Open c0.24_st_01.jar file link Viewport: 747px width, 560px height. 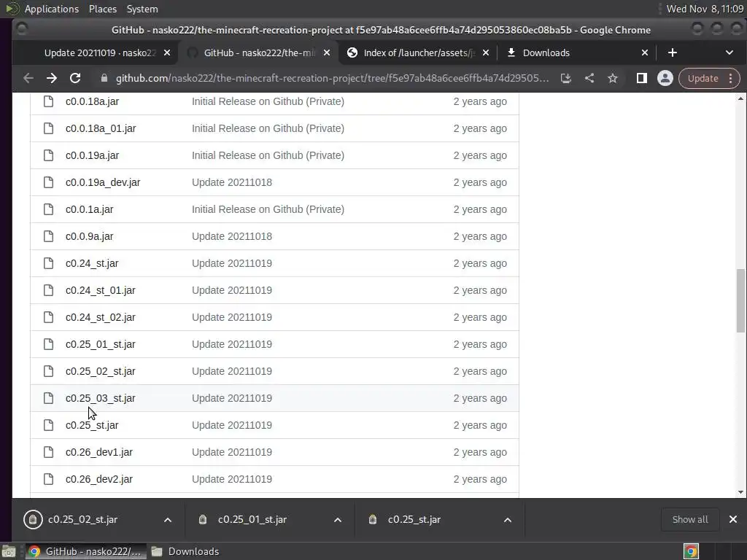(101, 290)
